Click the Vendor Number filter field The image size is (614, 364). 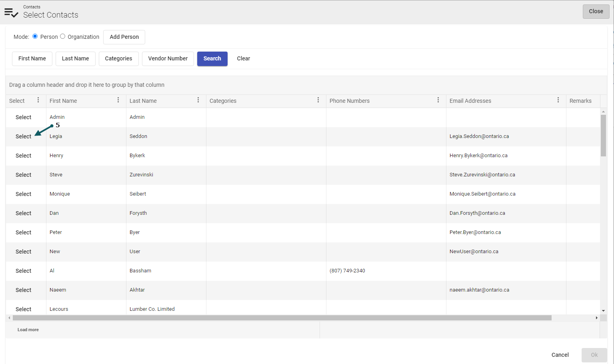point(168,58)
